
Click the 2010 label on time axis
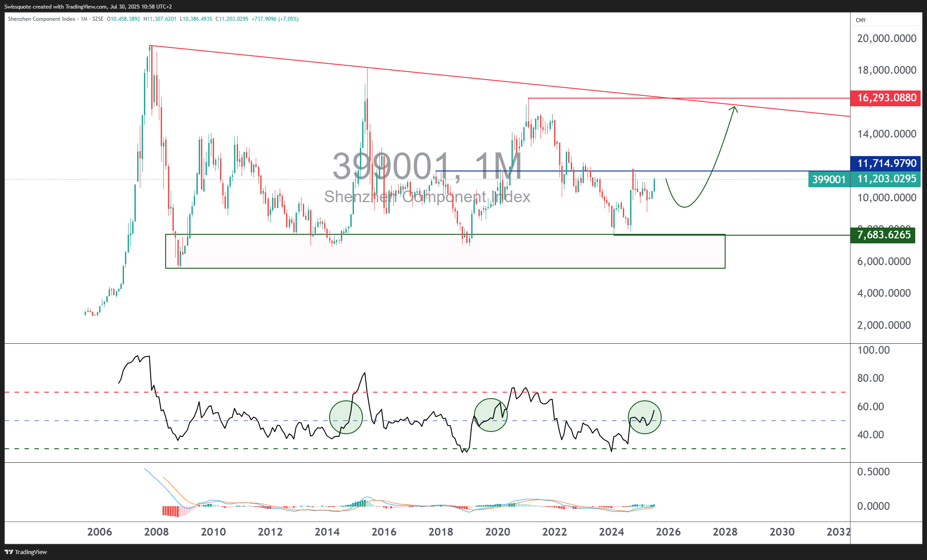click(214, 532)
